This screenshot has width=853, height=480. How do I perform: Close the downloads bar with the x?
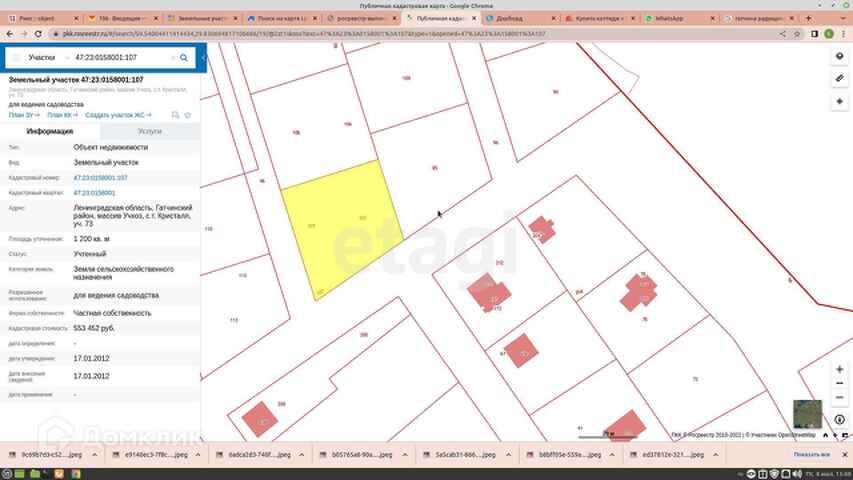click(x=844, y=455)
